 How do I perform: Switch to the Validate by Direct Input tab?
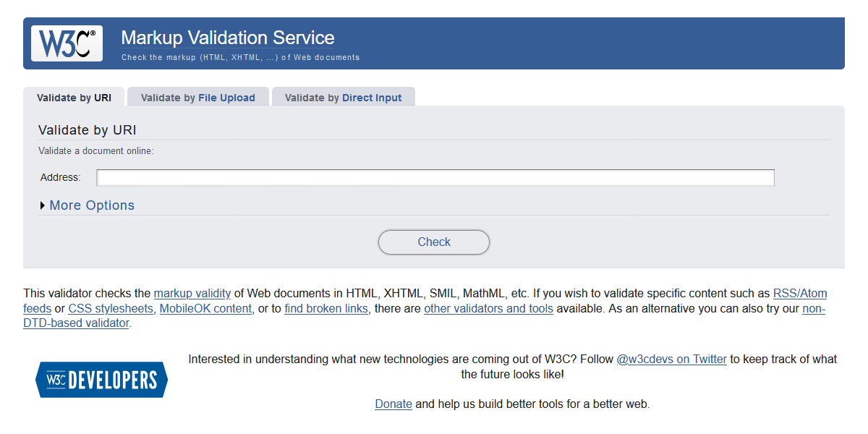343,97
